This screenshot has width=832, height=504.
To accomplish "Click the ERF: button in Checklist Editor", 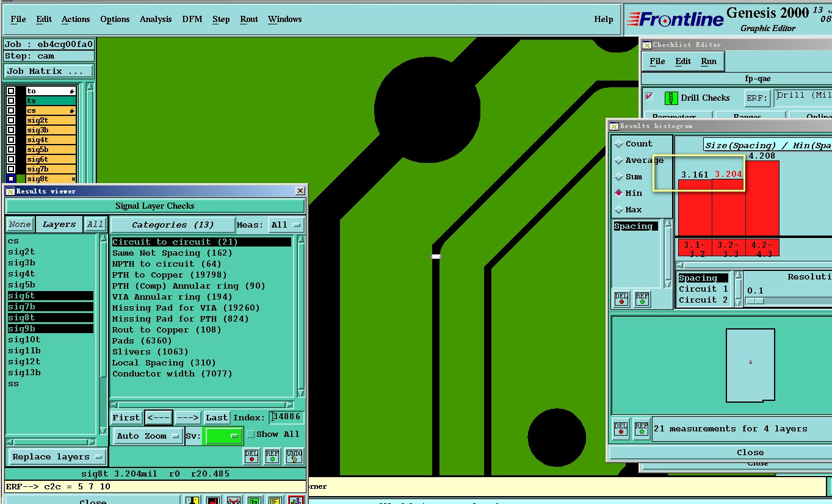I will pos(757,98).
